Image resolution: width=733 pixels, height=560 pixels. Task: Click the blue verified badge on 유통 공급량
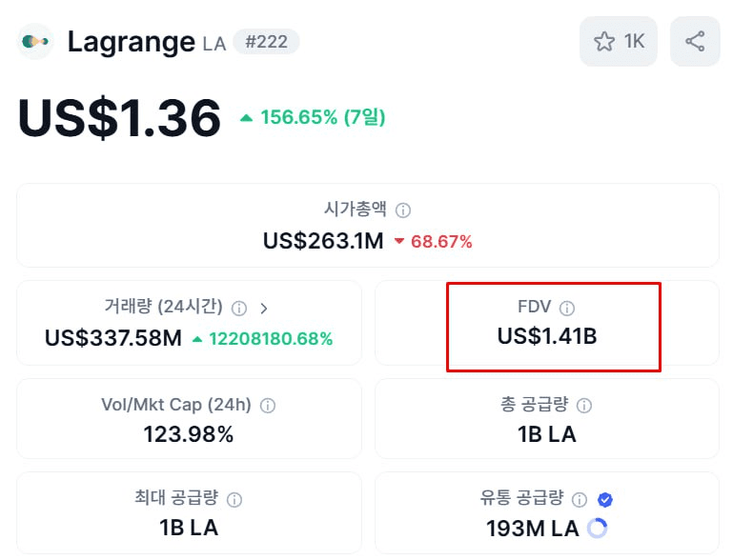click(605, 500)
